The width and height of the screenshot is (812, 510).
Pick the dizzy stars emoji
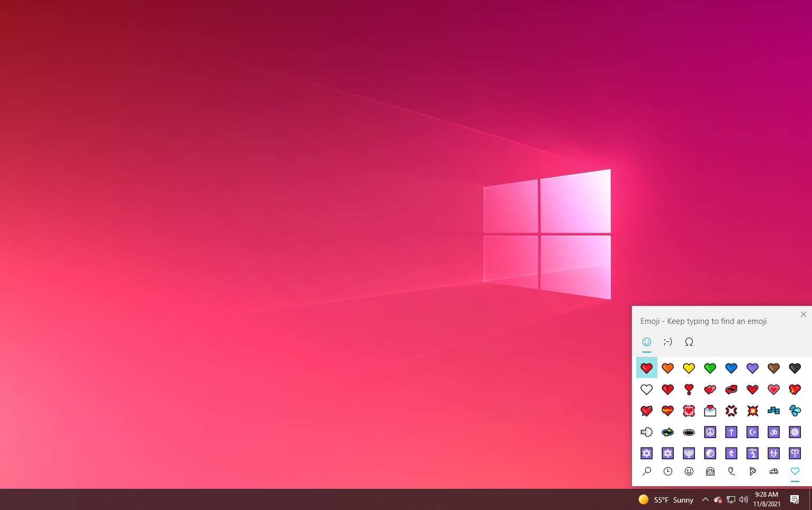coord(668,432)
